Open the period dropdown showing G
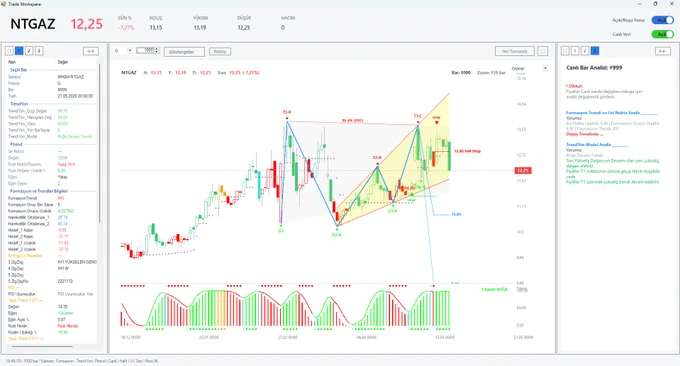 click(x=123, y=51)
